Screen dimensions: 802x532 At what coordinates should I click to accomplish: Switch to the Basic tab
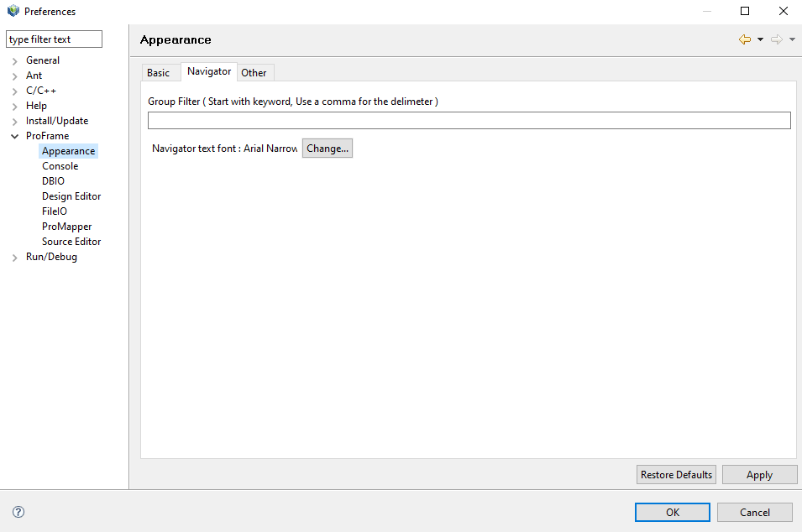coord(158,73)
